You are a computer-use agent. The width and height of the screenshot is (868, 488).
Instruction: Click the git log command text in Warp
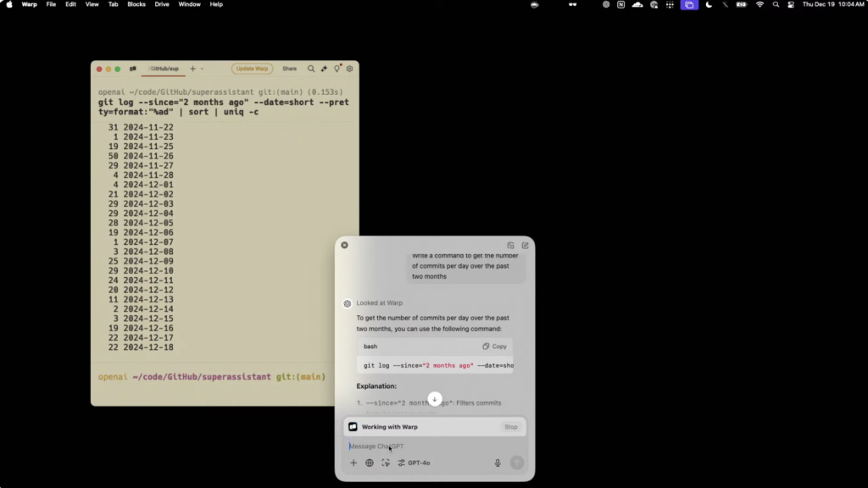pos(224,107)
